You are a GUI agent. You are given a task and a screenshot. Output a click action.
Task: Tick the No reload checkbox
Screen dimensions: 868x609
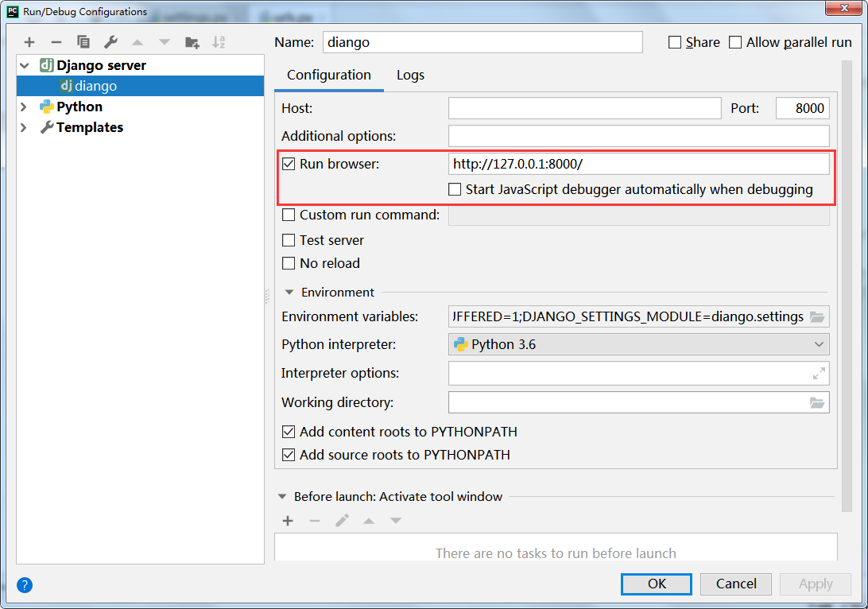pyautogui.click(x=289, y=263)
